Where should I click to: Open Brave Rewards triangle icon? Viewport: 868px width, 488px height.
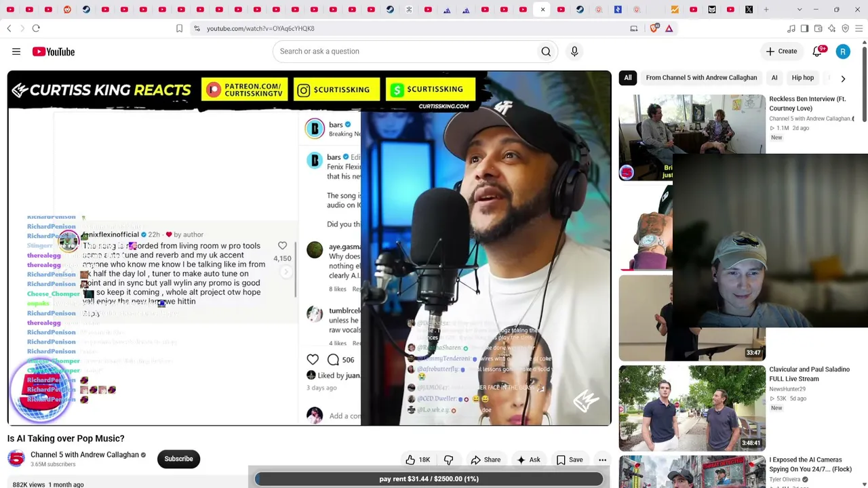(669, 28)
